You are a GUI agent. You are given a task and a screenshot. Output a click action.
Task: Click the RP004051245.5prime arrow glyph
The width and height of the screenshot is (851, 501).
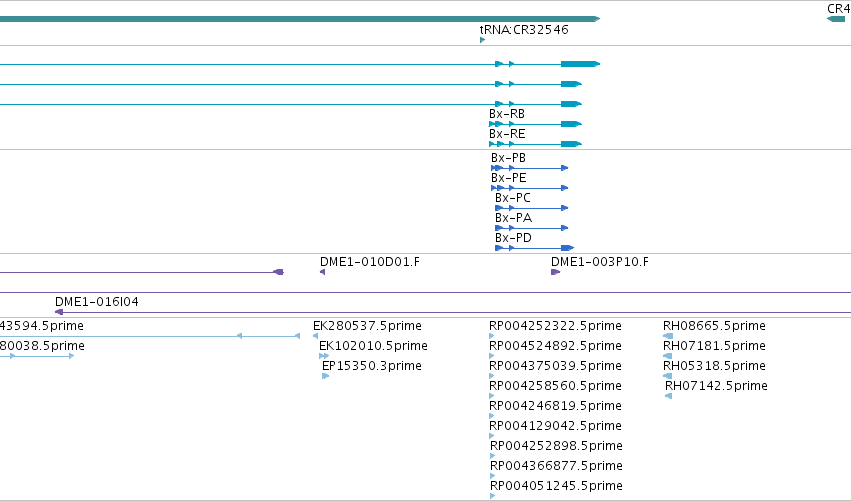point(493,496)
